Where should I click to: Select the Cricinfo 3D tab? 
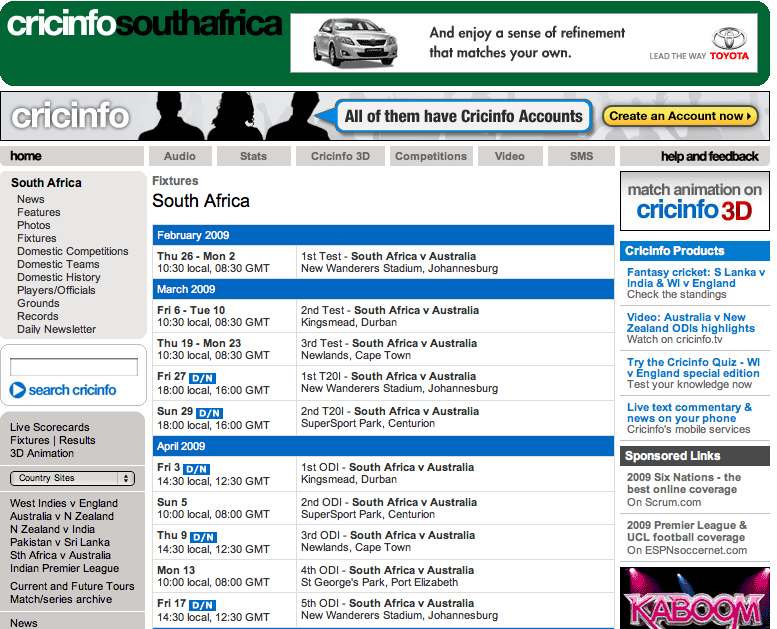[340, 156]
